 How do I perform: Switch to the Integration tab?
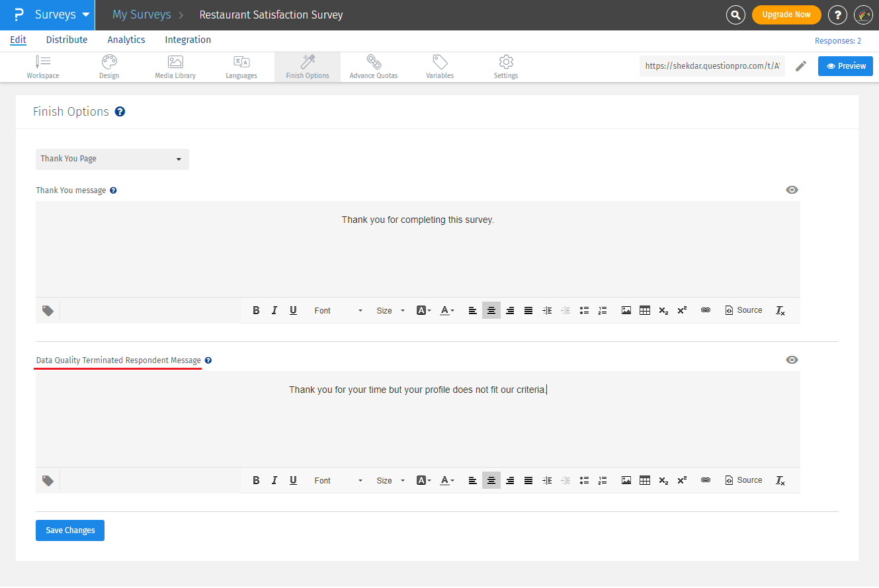point(188,40)
